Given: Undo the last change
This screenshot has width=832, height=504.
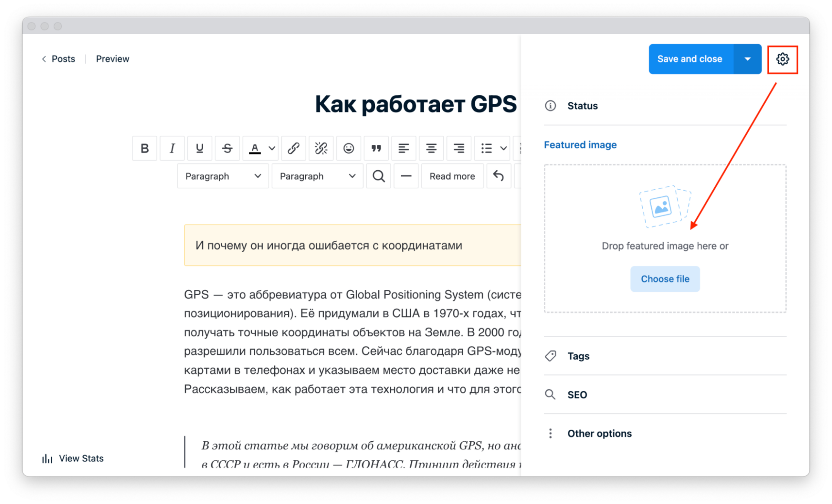Looking at the screenshot, I should 498,176.
